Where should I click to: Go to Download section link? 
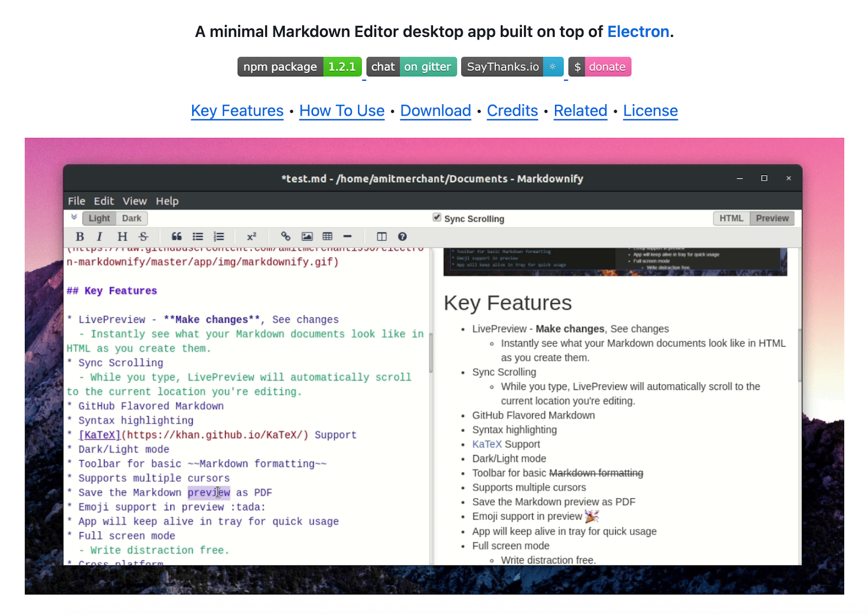[x=436, y=111]
